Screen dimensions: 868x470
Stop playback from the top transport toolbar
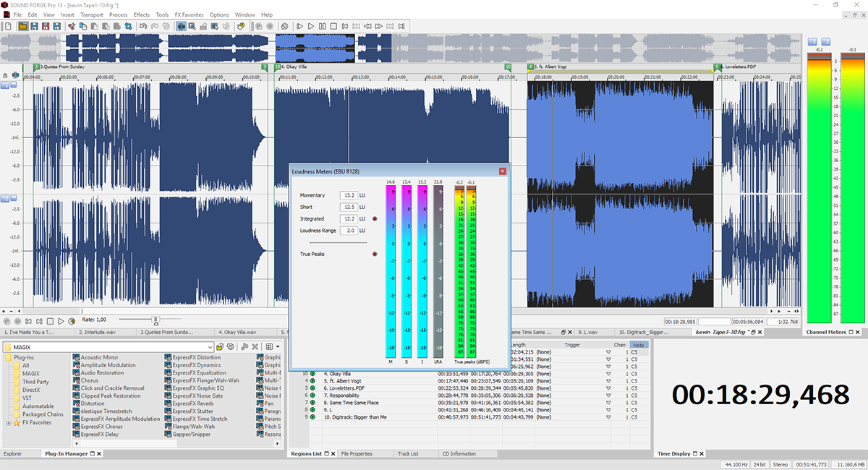point(333,26)
